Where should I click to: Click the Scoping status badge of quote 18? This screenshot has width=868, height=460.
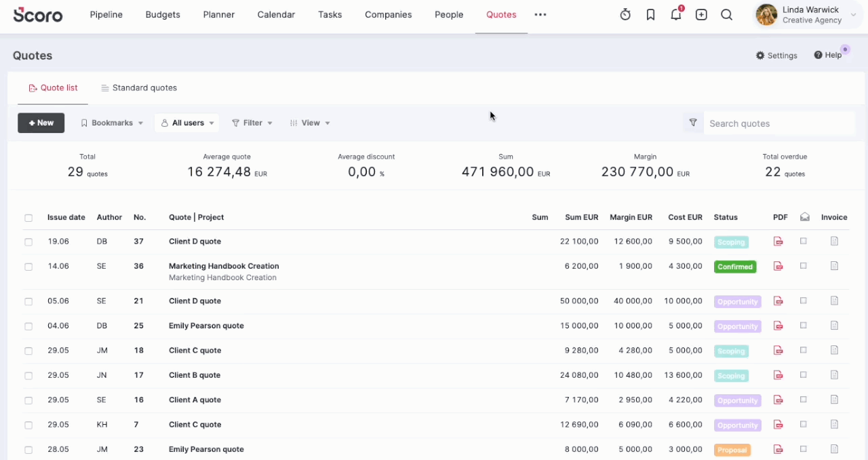click(731, 351)
